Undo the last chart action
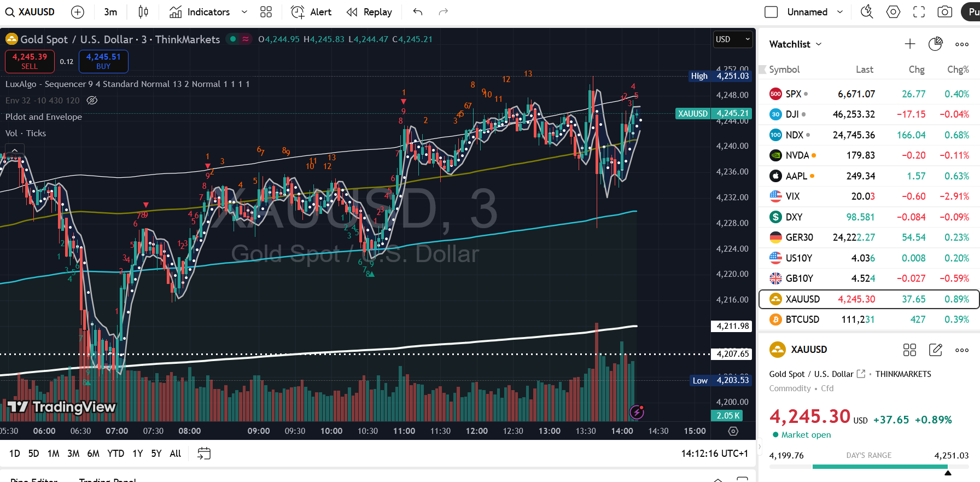Viewport: 980px width, 482px height. [x=418, y=12]
